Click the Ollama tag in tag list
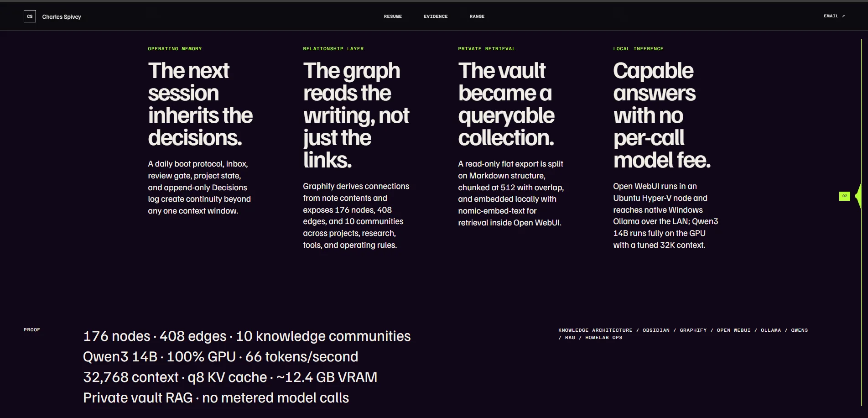The height and width of the screenshot is (418, 868). click(771, 330)
